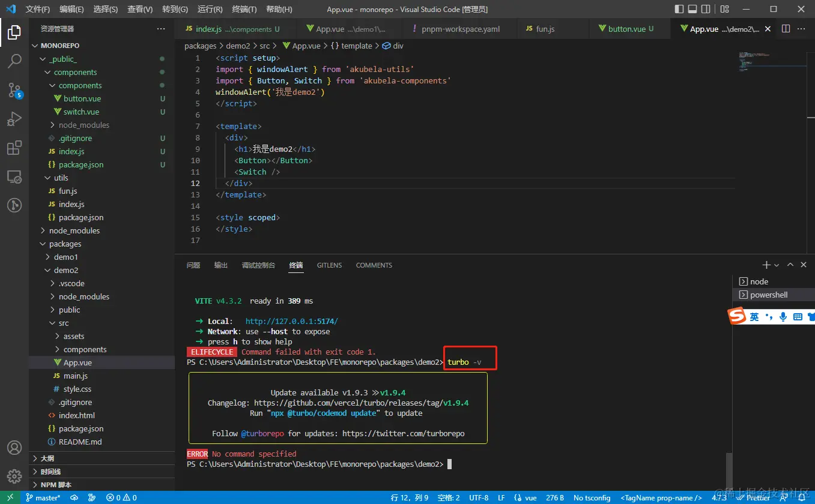The width and height of the screenshot is (815, 504).
Task: Open the Manage gear icon
Action: (x=14, y=476)
